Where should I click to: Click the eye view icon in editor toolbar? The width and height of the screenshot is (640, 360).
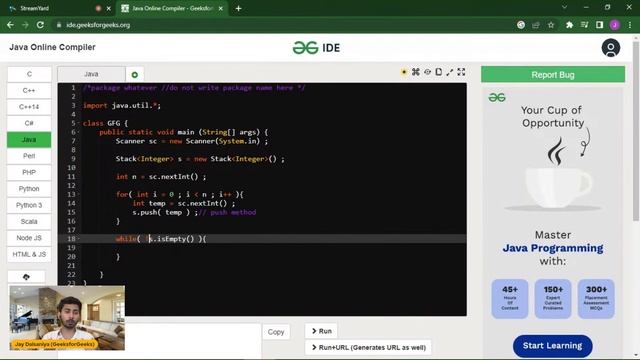[427, 72]
